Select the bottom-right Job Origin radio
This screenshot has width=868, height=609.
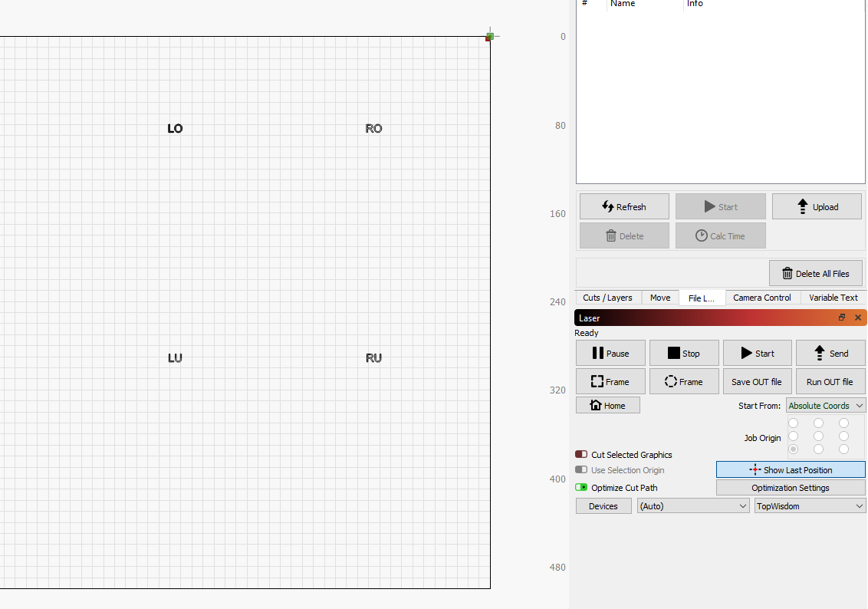point(843,449)
